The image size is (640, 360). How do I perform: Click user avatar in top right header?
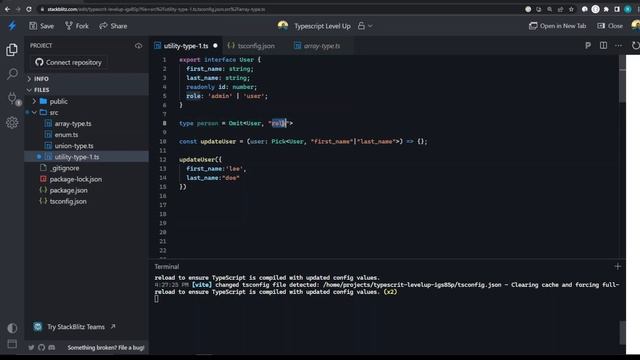point(635,26)
